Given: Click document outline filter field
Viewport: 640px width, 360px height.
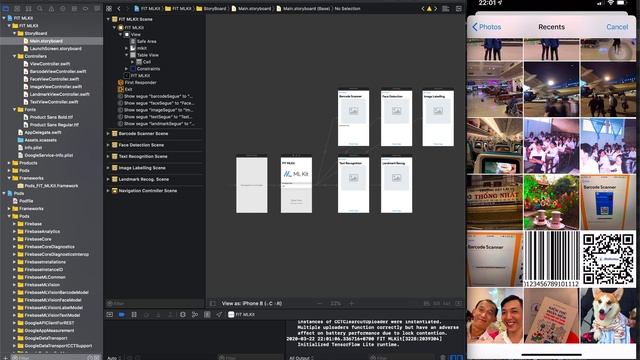Looking at the screenshot, I should tap(154, 303).
